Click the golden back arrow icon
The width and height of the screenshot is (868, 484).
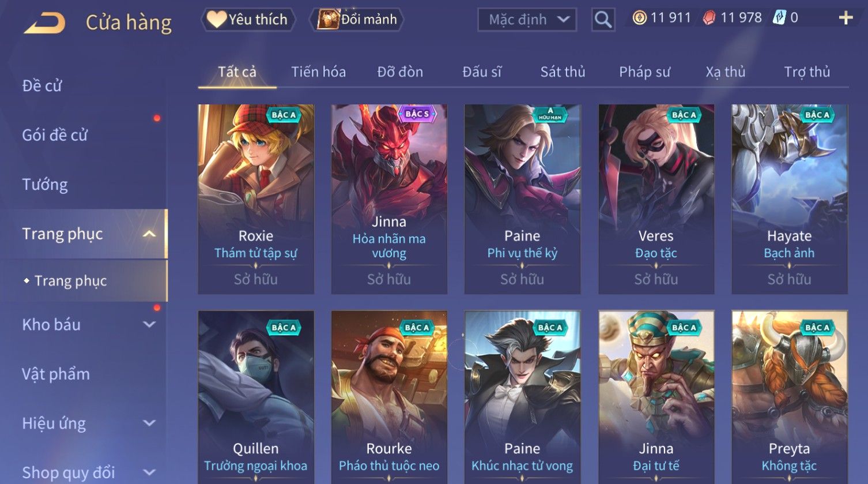coord(44,23)
